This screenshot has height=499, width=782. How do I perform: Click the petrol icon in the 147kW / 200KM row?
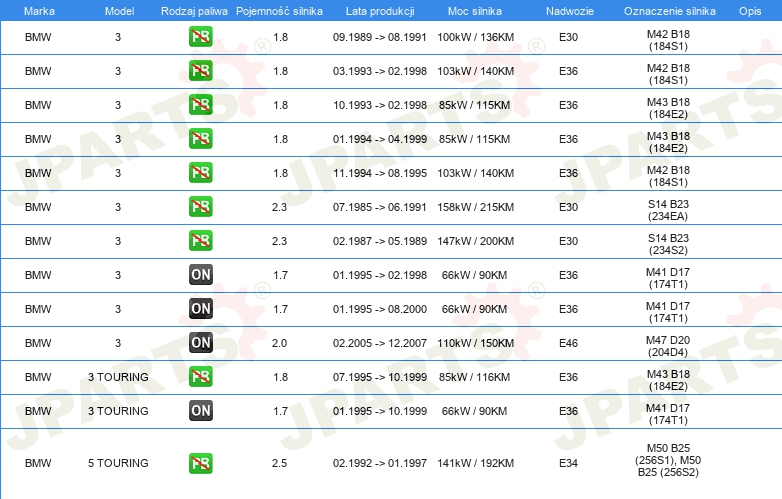(x=200, y=240)
